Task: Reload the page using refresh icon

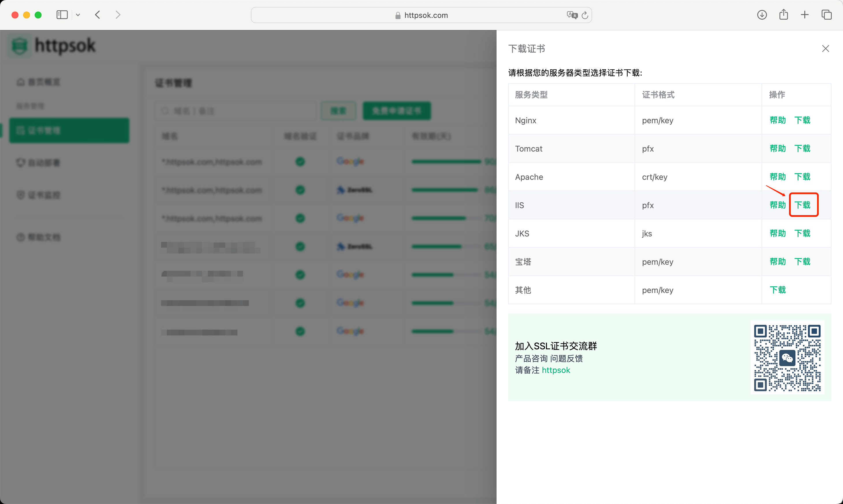Action: (585, 15)
